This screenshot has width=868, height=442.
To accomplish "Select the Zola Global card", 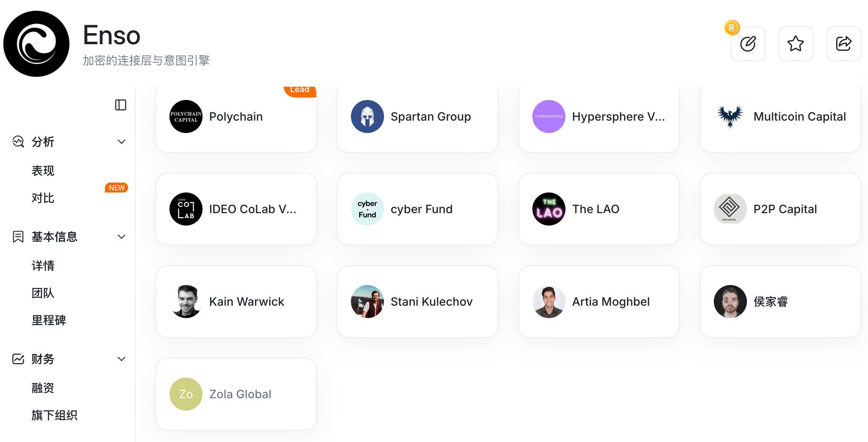I will (236, 394).
